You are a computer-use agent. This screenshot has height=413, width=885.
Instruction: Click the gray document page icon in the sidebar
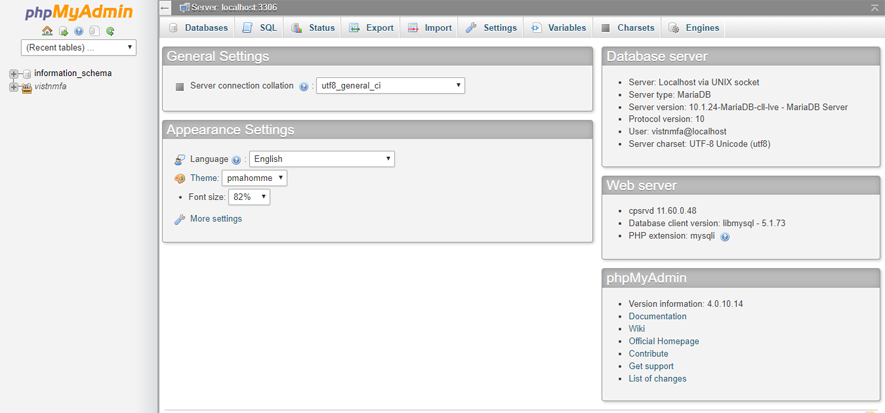pyautogui.click(x=95, y=31)
